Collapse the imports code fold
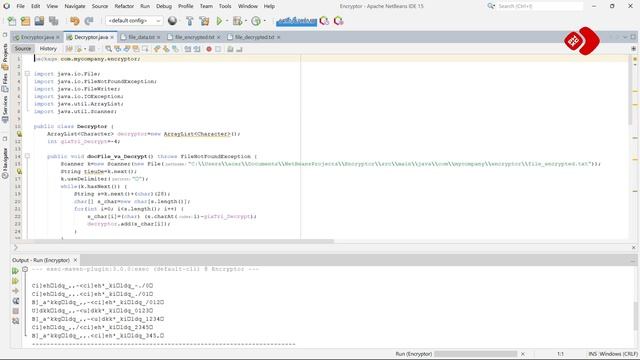 pyautogui.click(x=27, y=74)
